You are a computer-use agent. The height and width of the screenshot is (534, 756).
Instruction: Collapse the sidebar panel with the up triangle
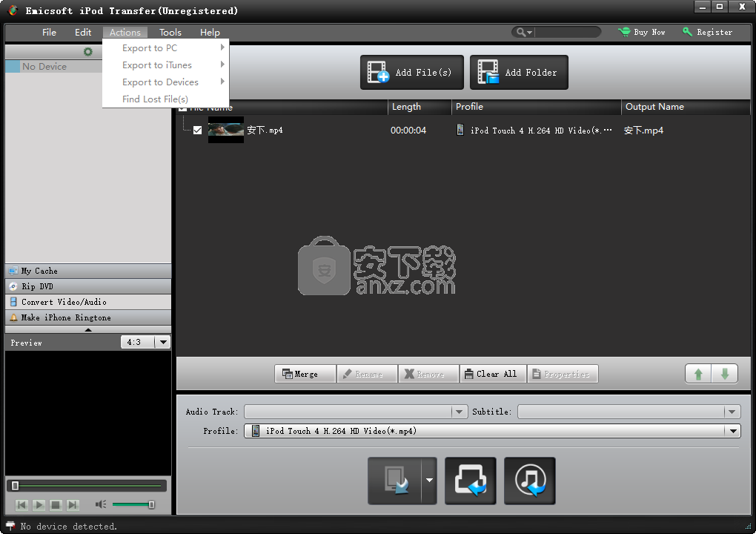tap(87, 329)
